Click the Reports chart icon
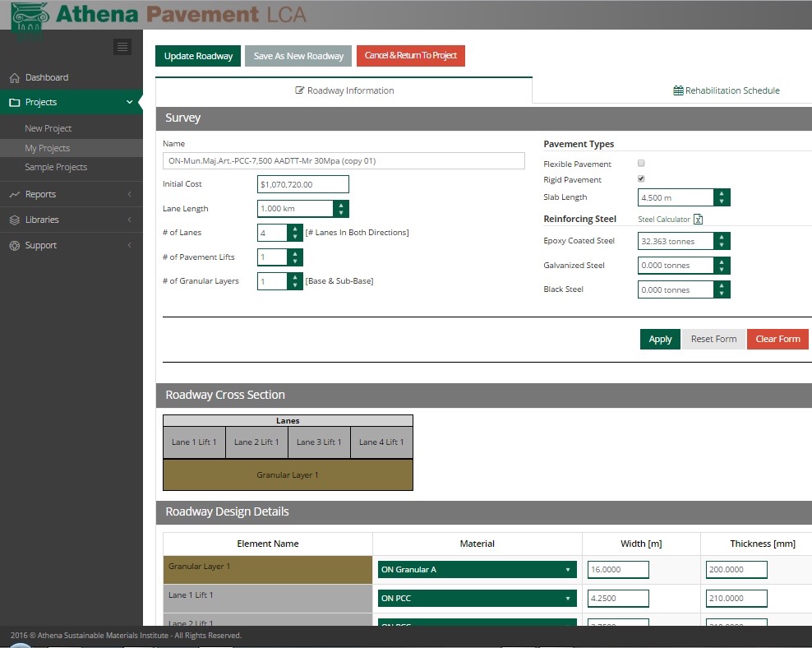The width and height of the screenshot is (812, 648). click(15, 195)
